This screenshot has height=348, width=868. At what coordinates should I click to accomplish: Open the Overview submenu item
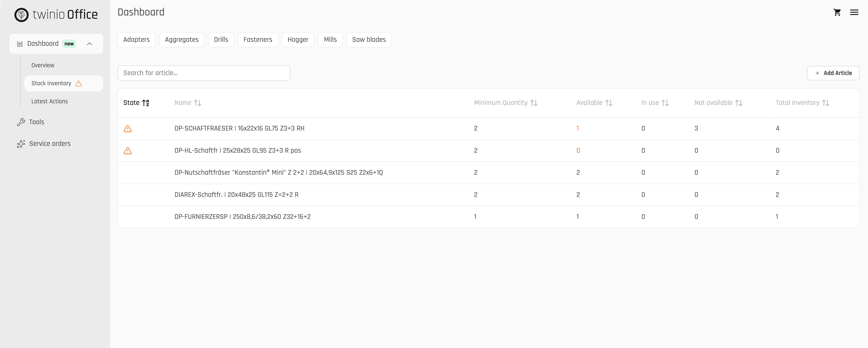click(43, 65)
